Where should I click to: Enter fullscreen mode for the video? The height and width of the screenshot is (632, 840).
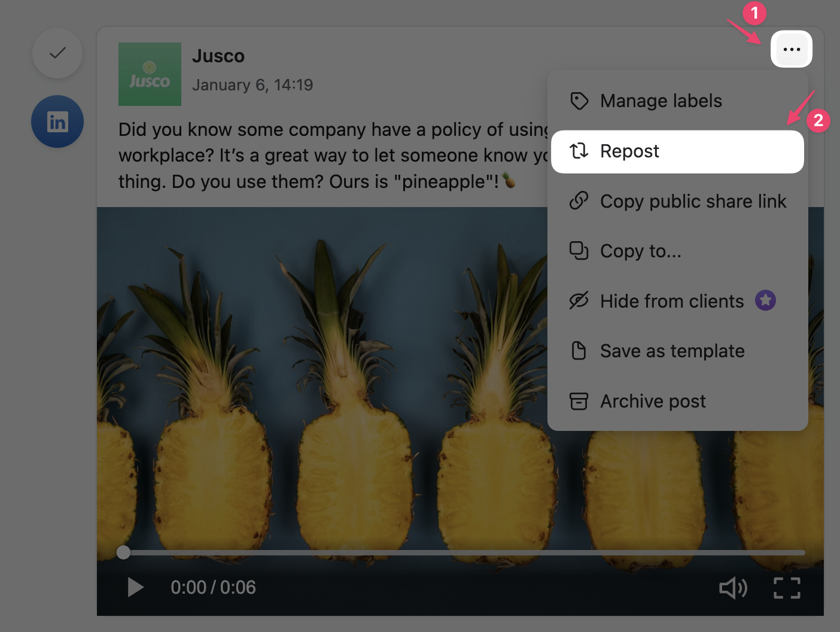787,588
